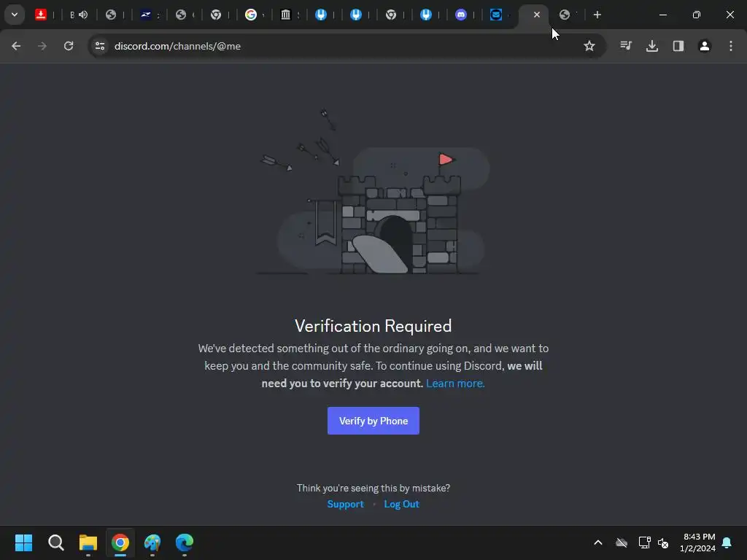The image size is (747, 560).
Task: Open the Windows Start menu
Action: pyautogui.click(x=24, y=542)
